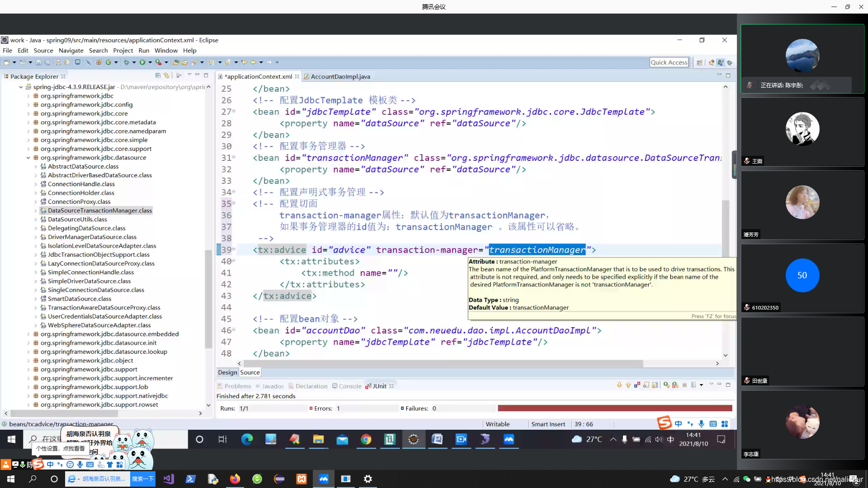Click the Open Type folder icon
Screen dimensions: 868x488
coord(176,62)
